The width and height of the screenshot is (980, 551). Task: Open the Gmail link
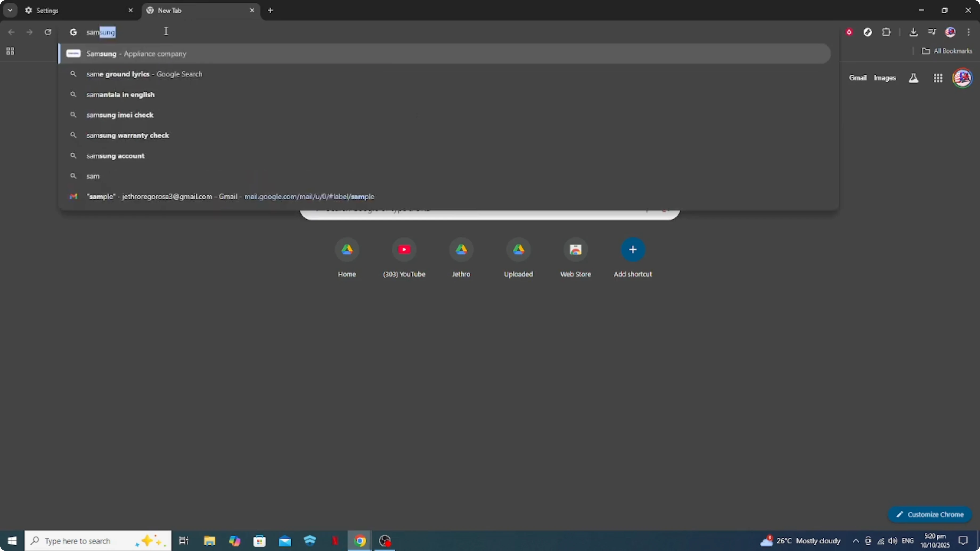[x=857, y=78]
